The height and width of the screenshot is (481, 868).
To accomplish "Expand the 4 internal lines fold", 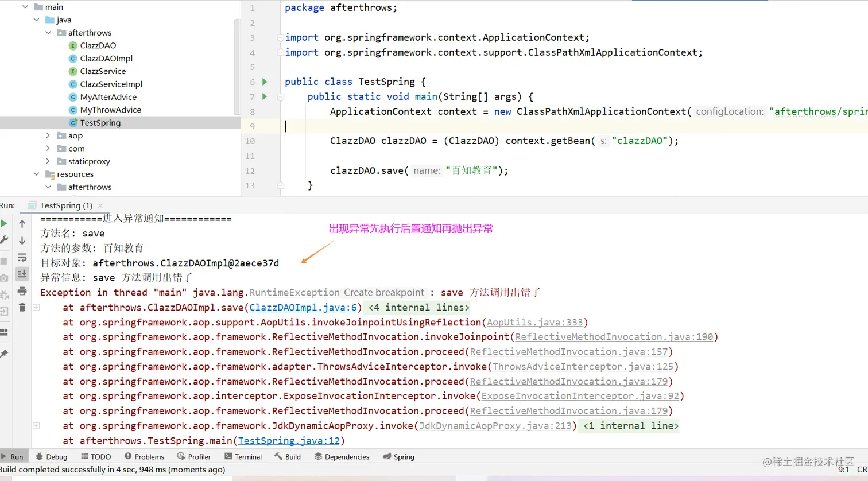I will 418,308.
